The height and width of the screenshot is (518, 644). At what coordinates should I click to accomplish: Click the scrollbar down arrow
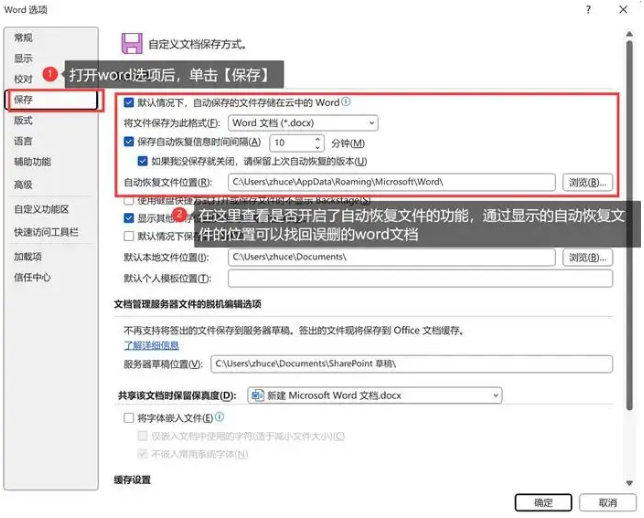pyautogui.click(x=629, y=483)
